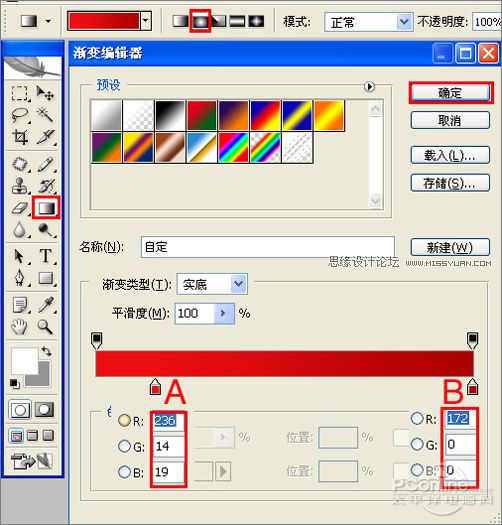Viewport: 502px width, 525px height.
Task: Select left red color stop A
Action: (155, 387)
